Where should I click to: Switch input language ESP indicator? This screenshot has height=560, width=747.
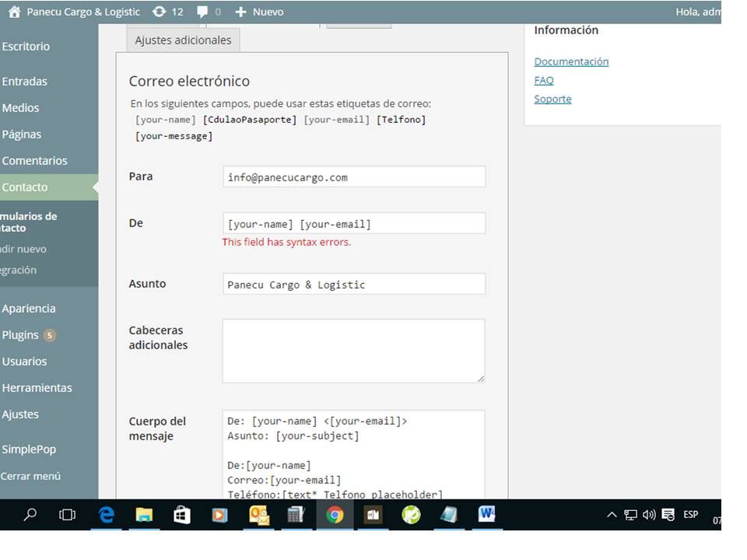691,515
